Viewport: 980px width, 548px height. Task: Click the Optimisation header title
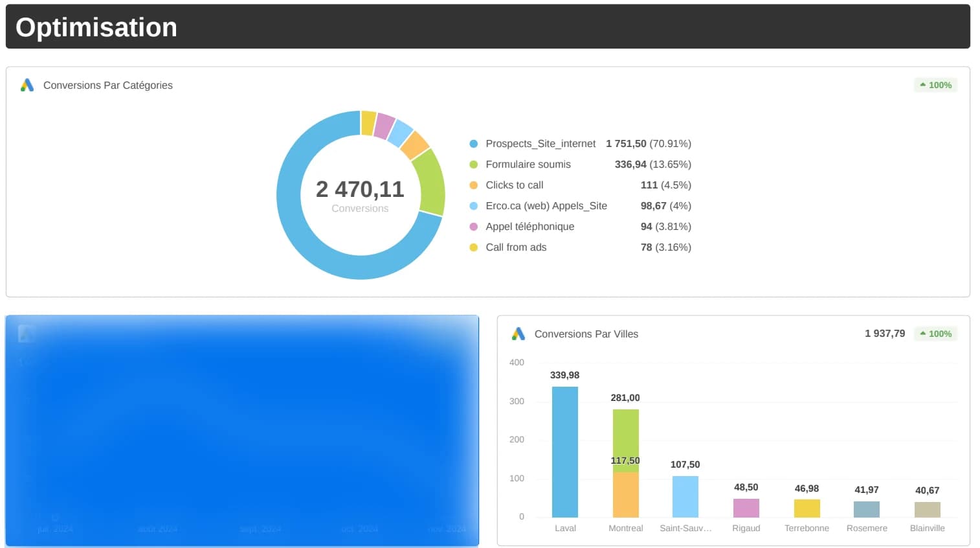tap(96, 27)
